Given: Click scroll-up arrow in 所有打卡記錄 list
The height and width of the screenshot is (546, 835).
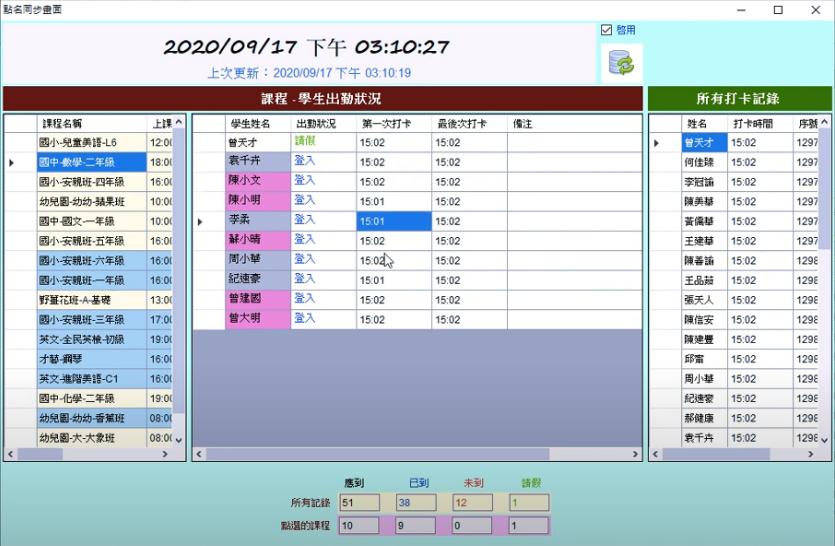Looking at the screenshot, I should [825, 123].
